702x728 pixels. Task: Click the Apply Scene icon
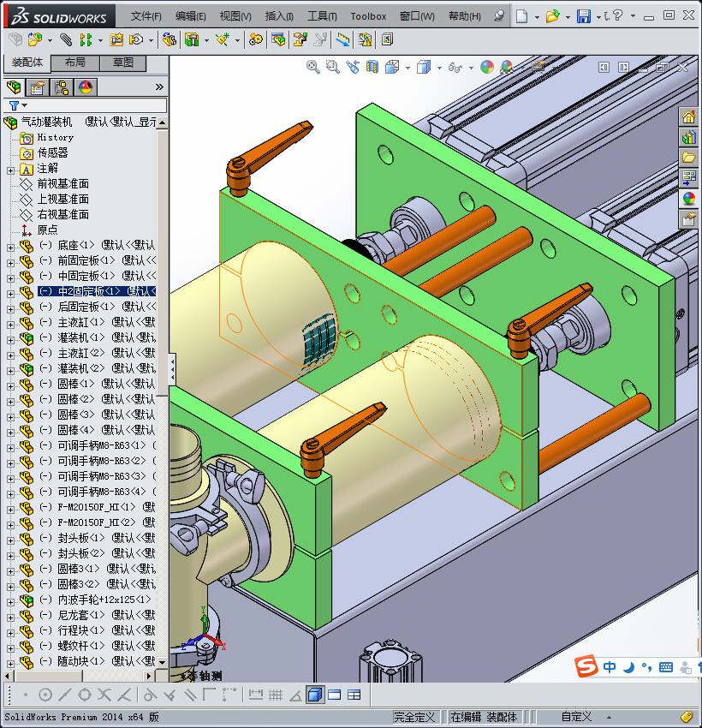pyautogui.click(x=507, y=67)
